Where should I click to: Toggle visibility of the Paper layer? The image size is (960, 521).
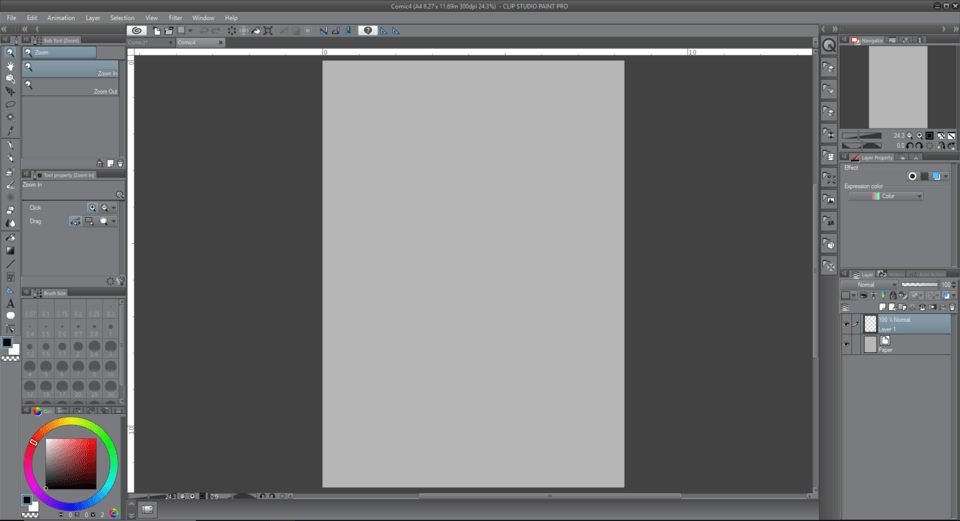tap(846, 344)
